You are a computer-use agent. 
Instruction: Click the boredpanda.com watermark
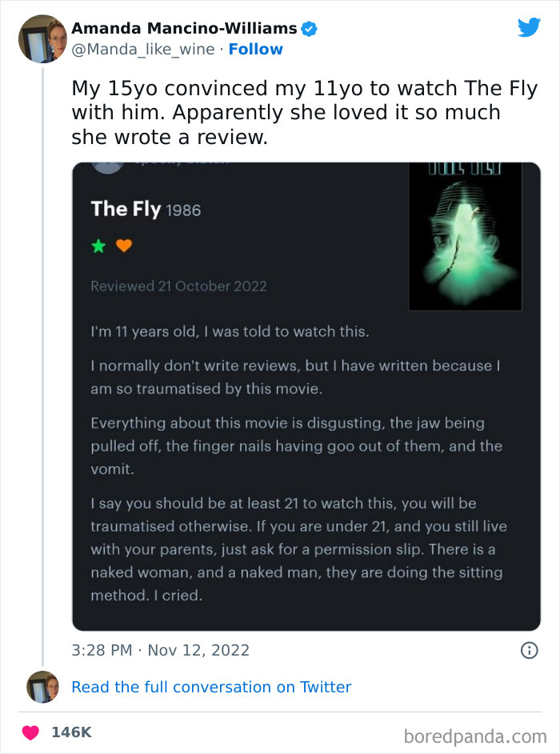[x=475, y=736]
